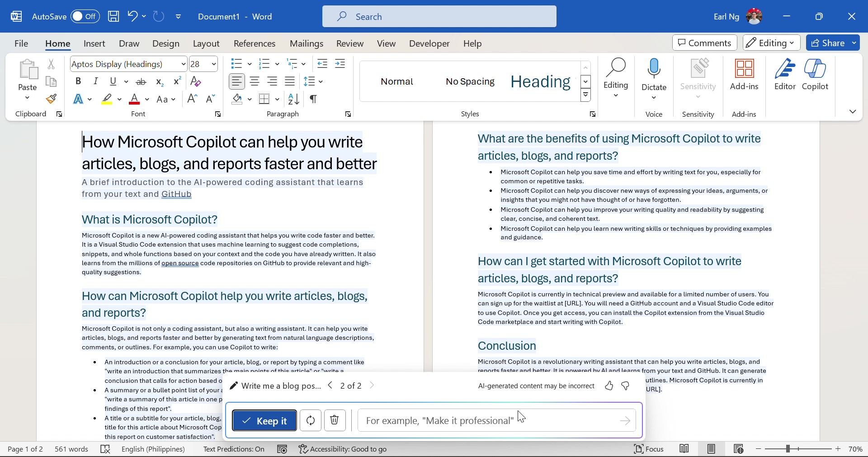The height and width of the screenshot is (457, 868).
Task: Click the Keep it button
Action: [264, 421]
